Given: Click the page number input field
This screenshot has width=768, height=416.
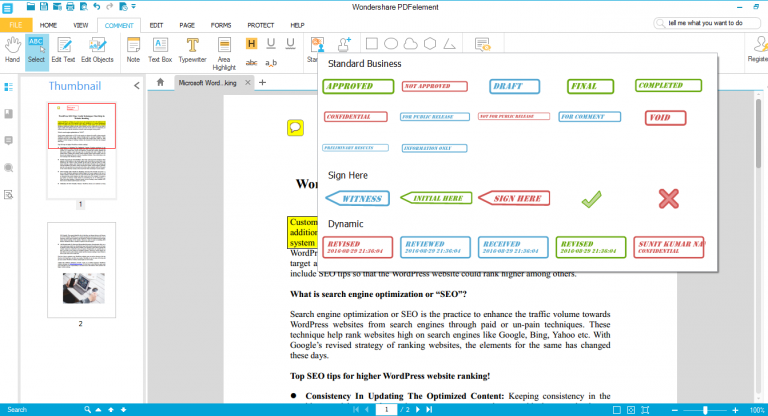Looking at the screenshot, I should tap(386, 410).
